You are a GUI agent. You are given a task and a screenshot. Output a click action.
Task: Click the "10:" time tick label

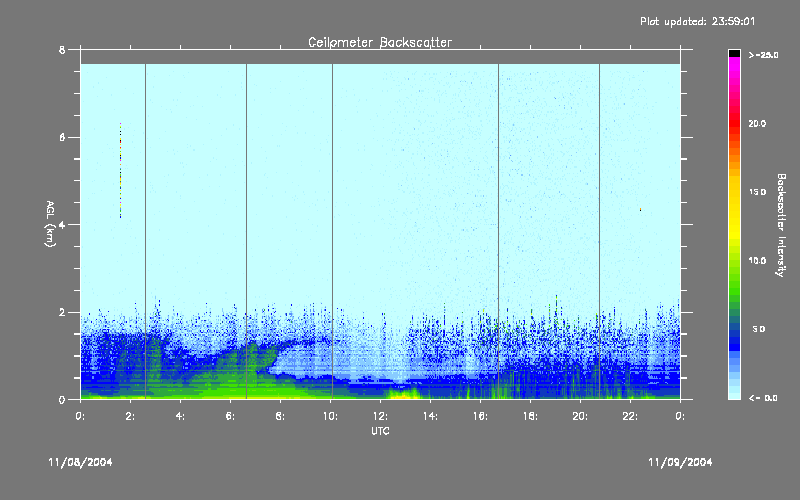tap(330, 416)
